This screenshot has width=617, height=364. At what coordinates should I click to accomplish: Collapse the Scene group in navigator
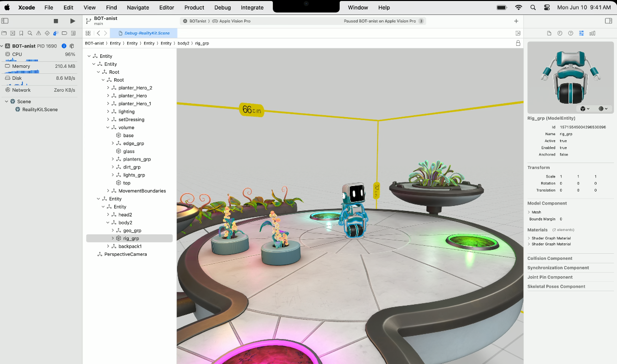coord(6,102)
